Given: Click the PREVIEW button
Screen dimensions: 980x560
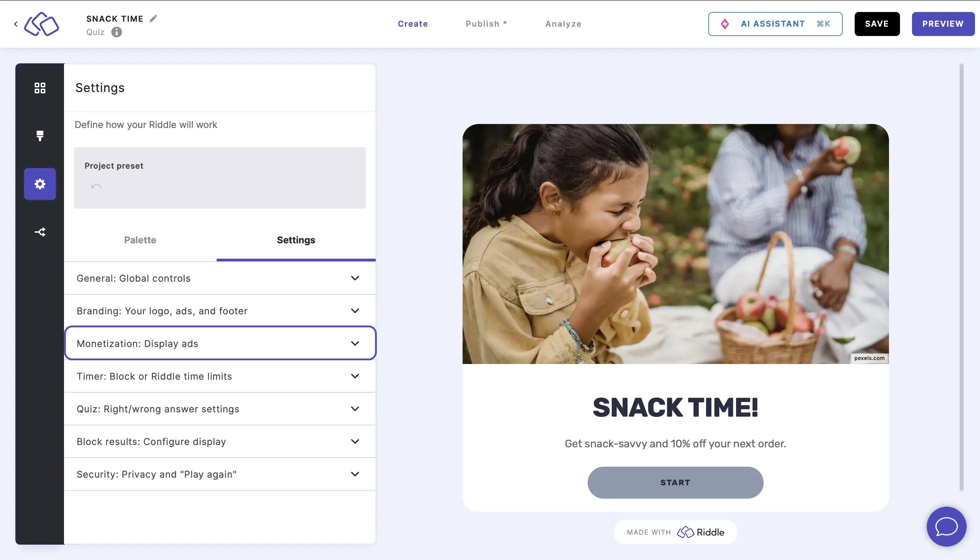Looking at the screenshot, I should click(x=943, y=24).
